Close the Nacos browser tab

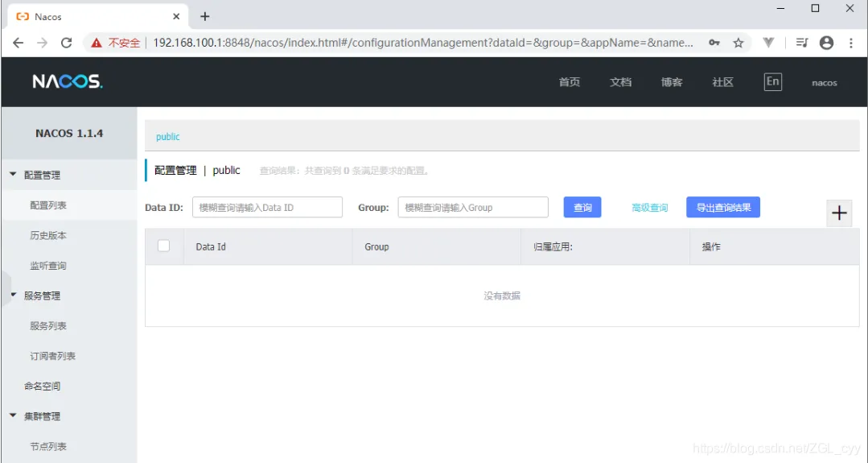point(176,17)
